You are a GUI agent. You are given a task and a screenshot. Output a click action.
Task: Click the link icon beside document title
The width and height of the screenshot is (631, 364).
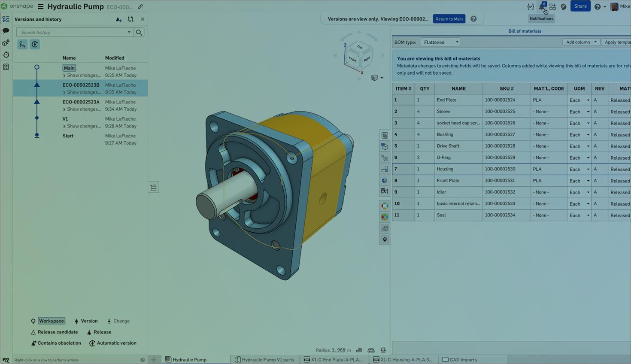(x=140, y=7)
